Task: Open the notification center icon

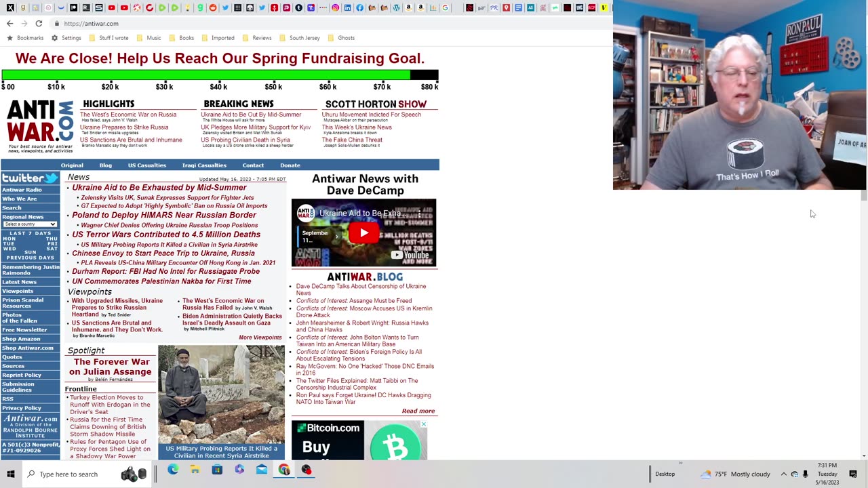Action: click(853, 474)
